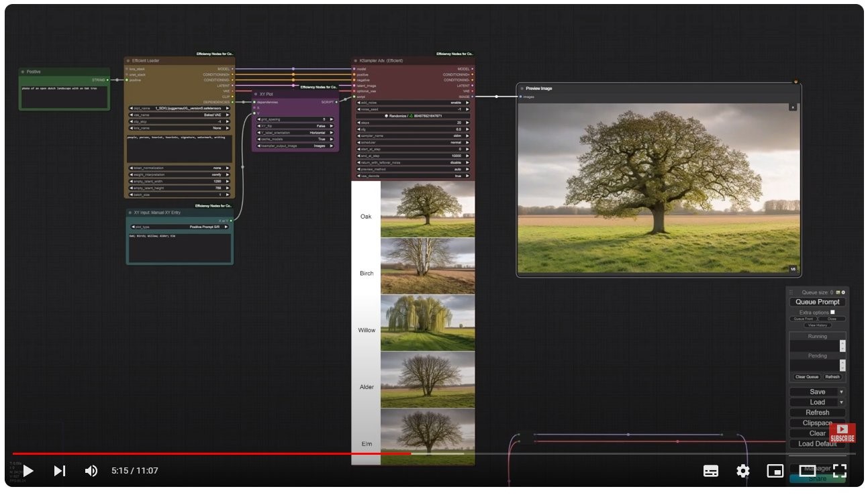
Task: Click the Clipspace button
Action: point(817,423)
